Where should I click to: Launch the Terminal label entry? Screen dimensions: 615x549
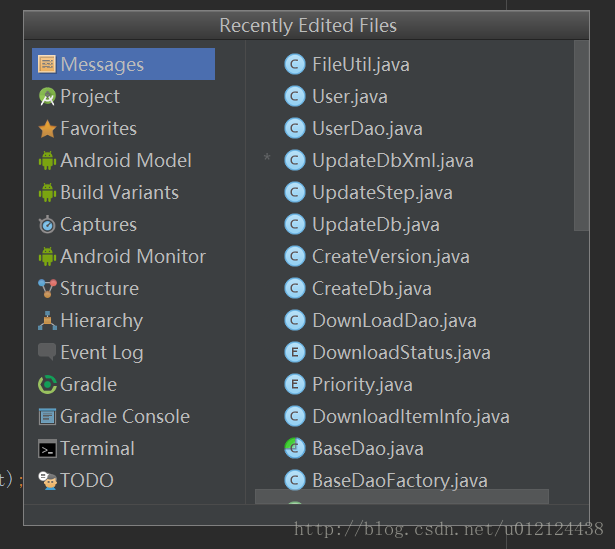pos(97,449)
